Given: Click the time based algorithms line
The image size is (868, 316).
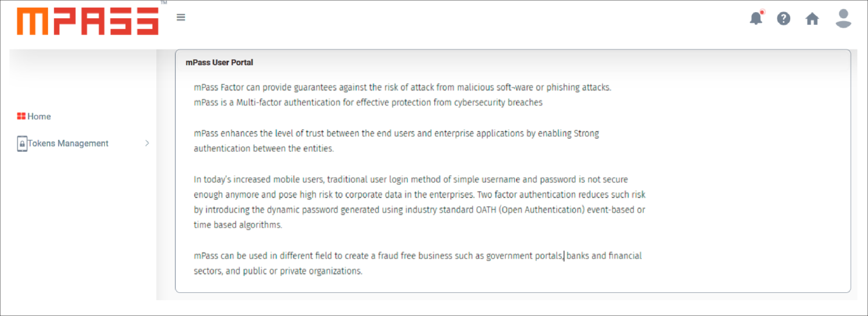Looking at the screenshot, I should 238,225.
